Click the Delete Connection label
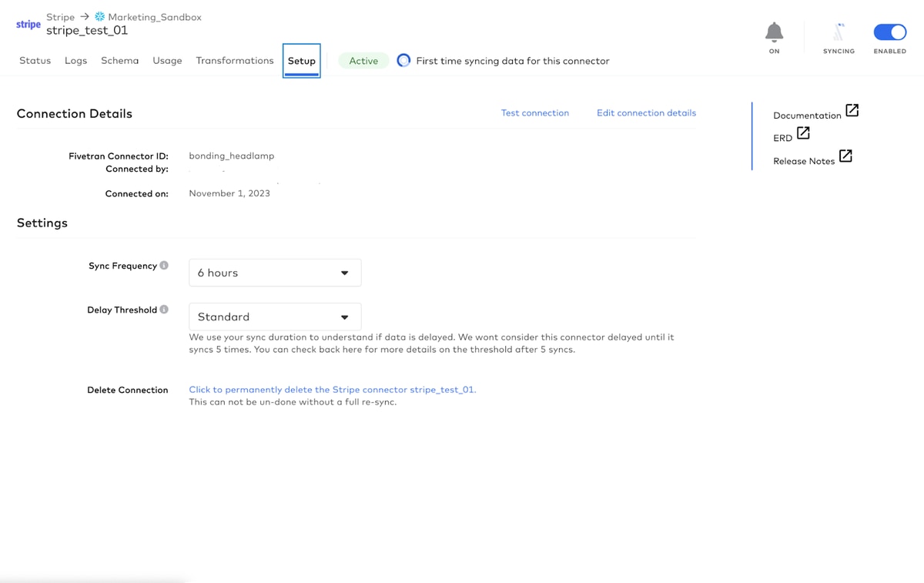This screenshot has height=583, width=924. click(127, 390)
